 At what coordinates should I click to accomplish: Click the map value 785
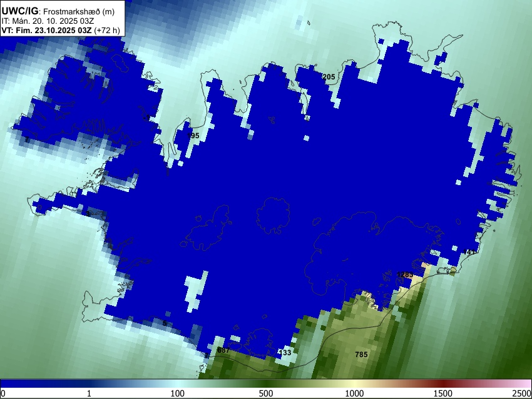[x=361, y=354]
